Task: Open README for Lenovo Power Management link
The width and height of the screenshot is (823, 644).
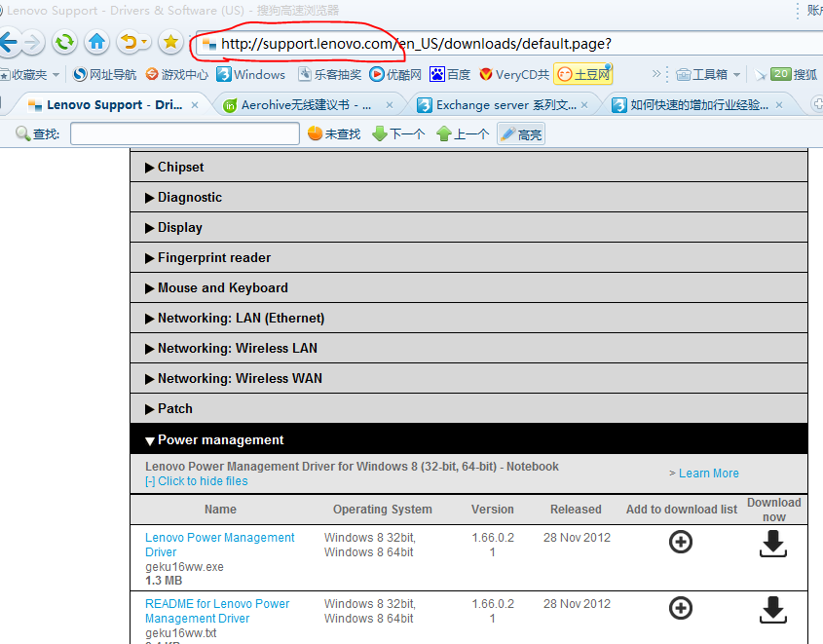Action: (217, 611)
